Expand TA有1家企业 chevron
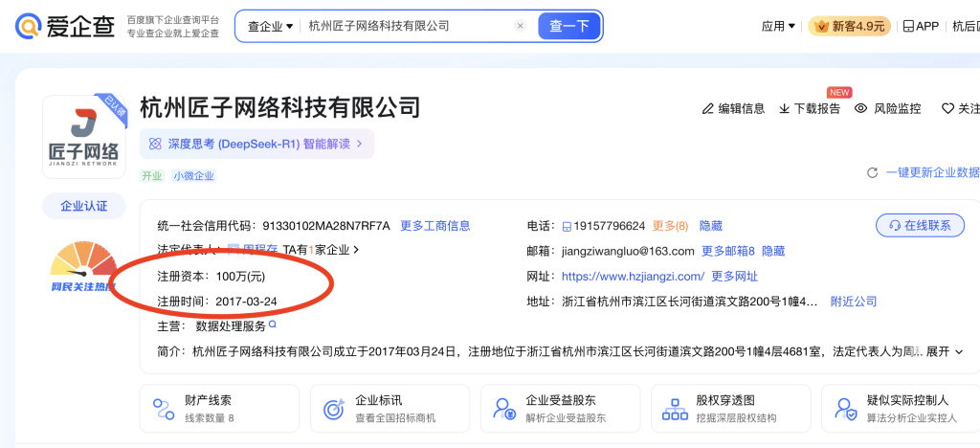The height and width of the screenshot is (448, 980). tap(356, 250)
